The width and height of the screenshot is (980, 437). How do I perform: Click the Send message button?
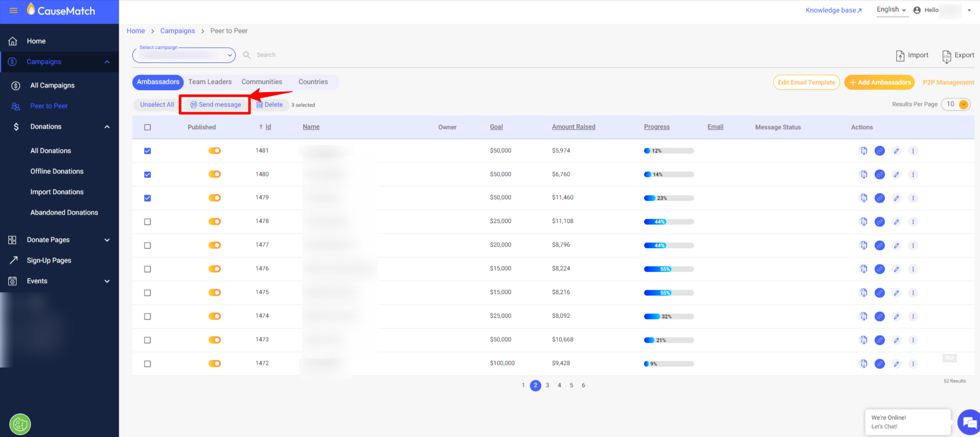[x=216, y=104]
